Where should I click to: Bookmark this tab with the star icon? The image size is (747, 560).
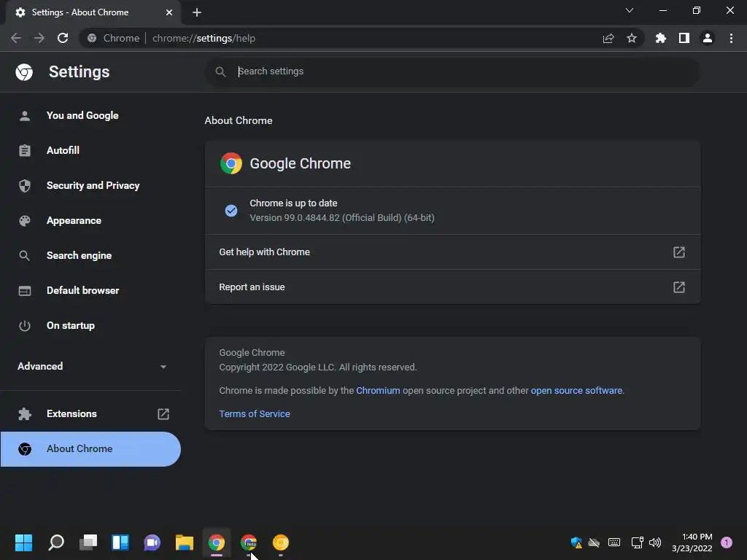pyautogui.click(x=632, y=38)
